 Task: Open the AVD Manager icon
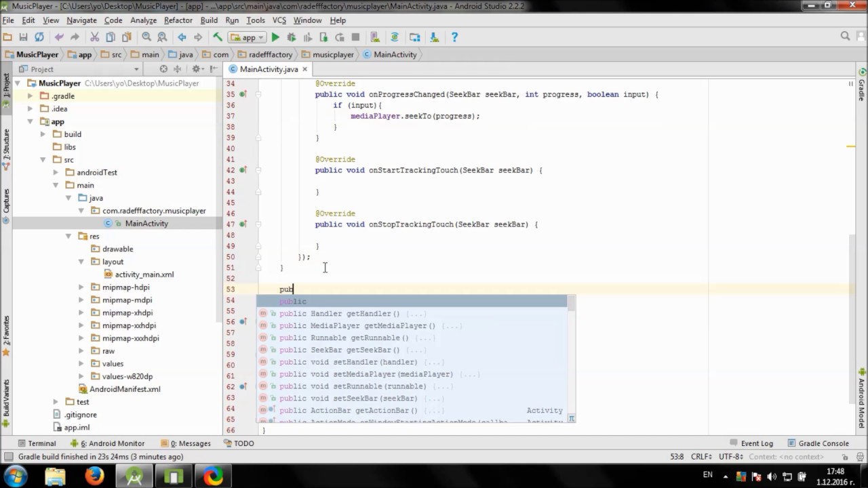click(x=374, y=37)
